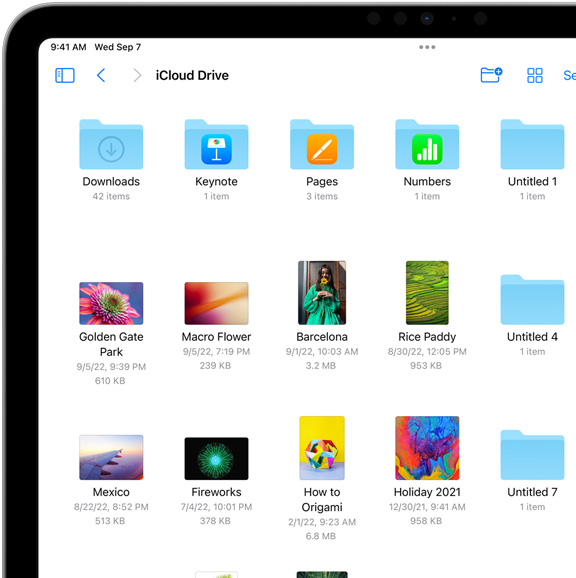576x578 pixels.
Task: Go back with the left chevron
Action: [101, 76]
